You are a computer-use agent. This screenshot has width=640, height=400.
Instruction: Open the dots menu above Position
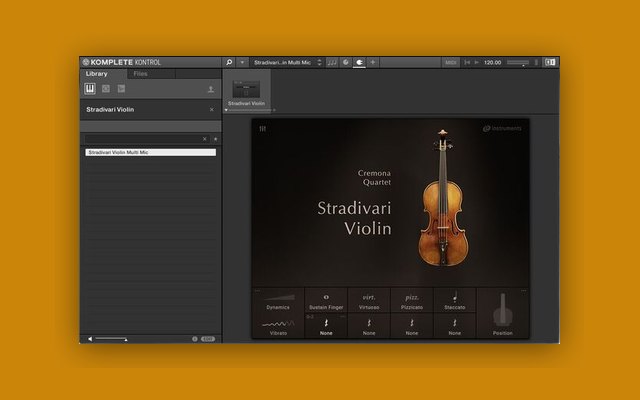click(x=523, y=291)
